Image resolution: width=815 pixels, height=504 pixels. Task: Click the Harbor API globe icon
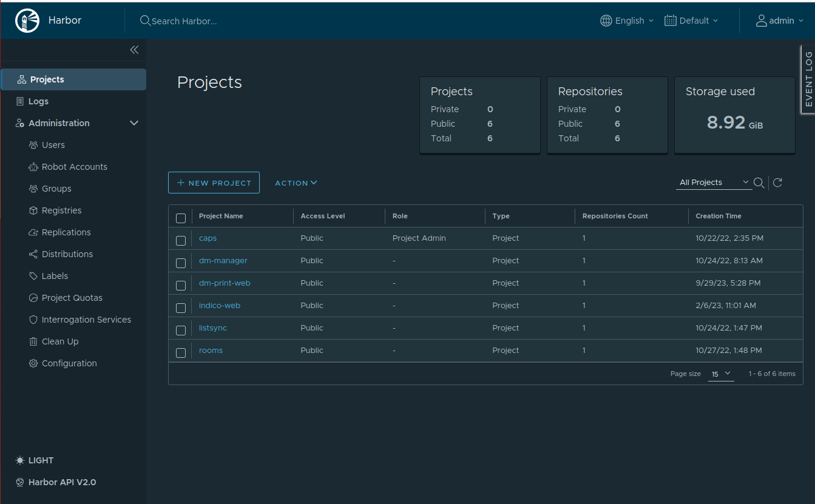click(x=20, y=482)
